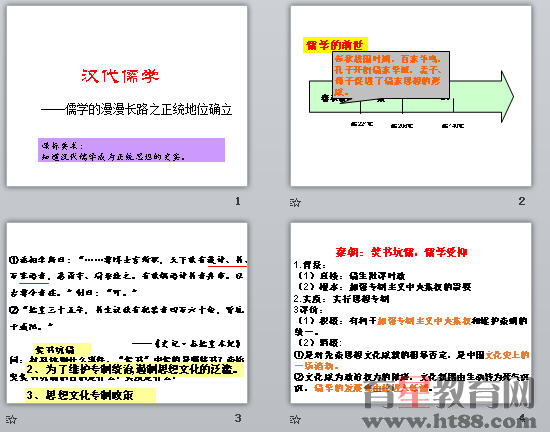Image resolution: width=550 pixels, height=432 pixels.
Task: Click yellow label 焚书坑儒 on slide 3
Action: (x=62, y=350)
